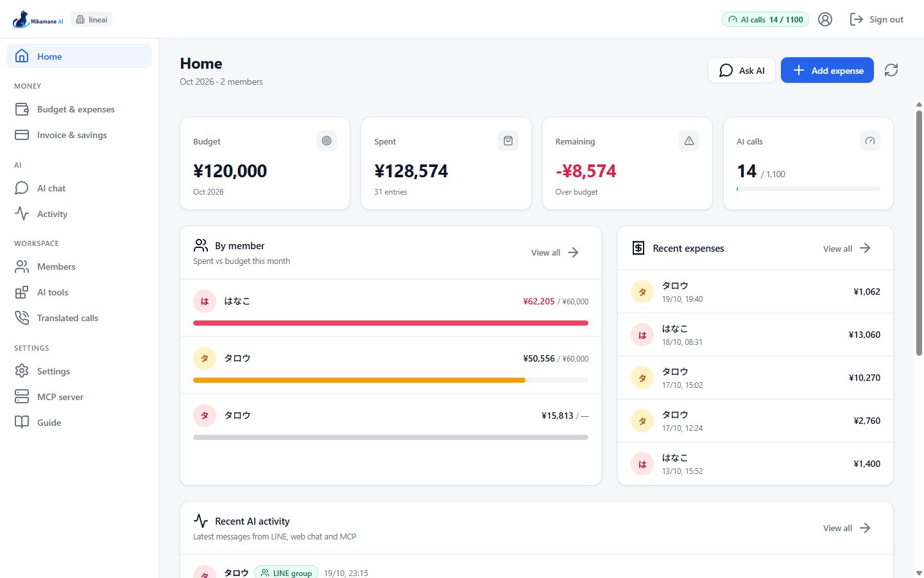924x578 pixels.
Task: Click the はなこ avatar in By member list
Action: click(205, 301)
